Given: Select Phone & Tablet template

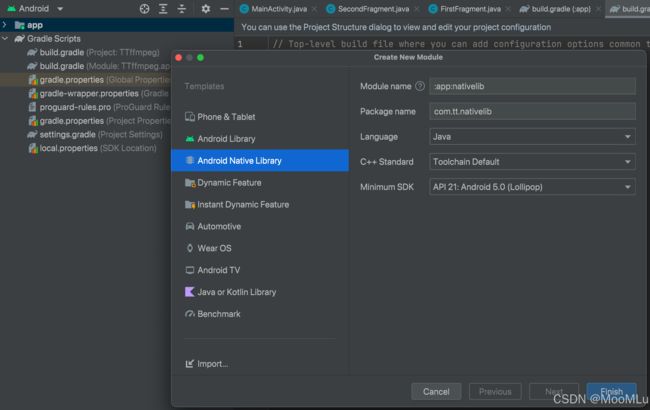Looking at the screenshot, I should pyautogui.click(x=260, y=117).
